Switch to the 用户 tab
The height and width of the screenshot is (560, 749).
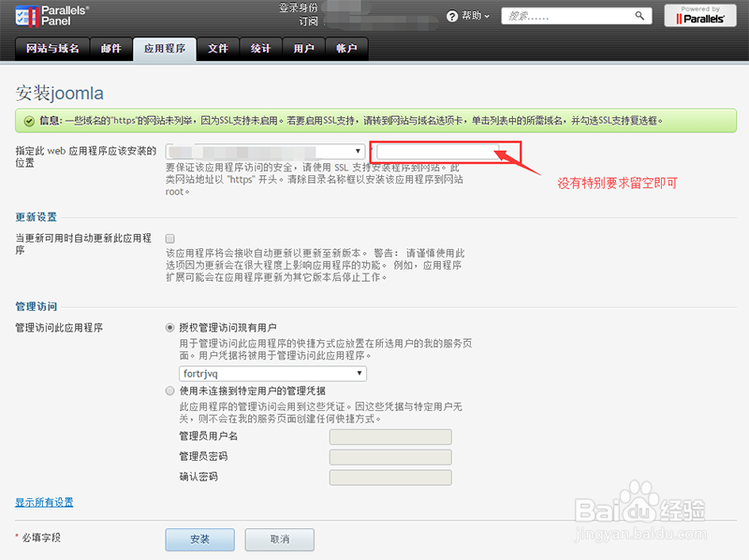[303, 48]
